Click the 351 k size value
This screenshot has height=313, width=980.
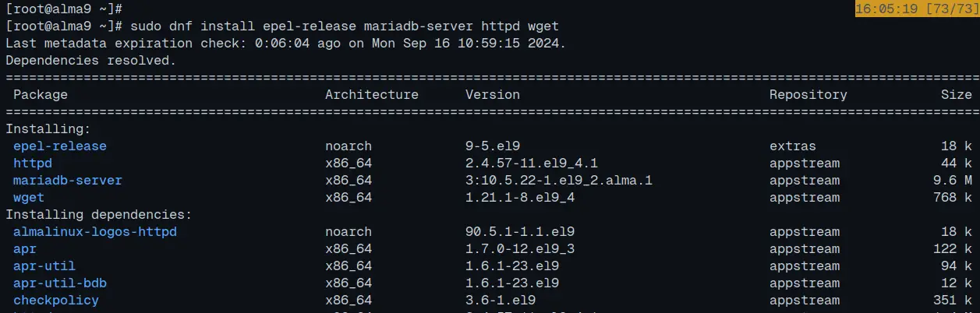tap(952, 301)
